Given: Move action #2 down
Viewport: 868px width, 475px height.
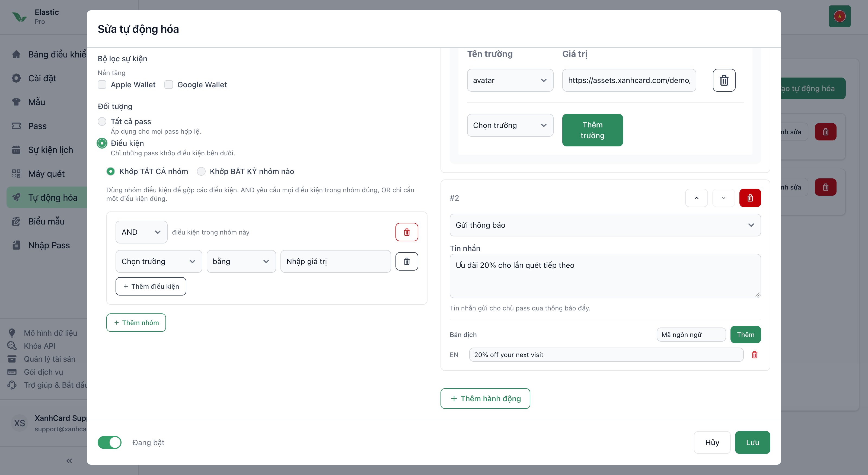Looking at the screenshot, I should coord(723,198).
